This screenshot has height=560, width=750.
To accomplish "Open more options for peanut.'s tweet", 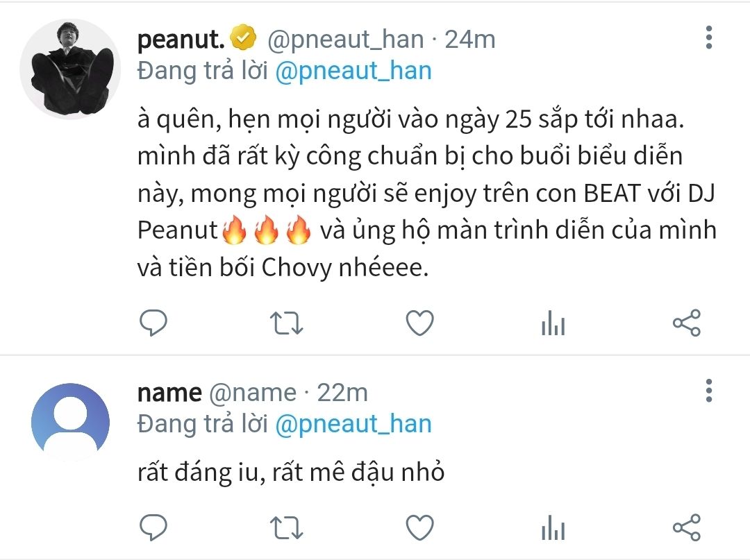I will (x=709, y=38).
